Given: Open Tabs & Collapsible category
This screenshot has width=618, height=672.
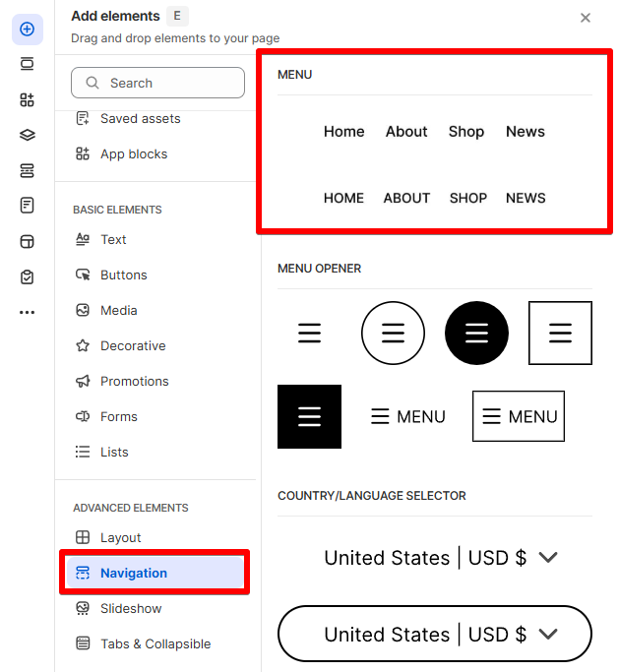Looking at the screenshot, I should tap(143, 643).
